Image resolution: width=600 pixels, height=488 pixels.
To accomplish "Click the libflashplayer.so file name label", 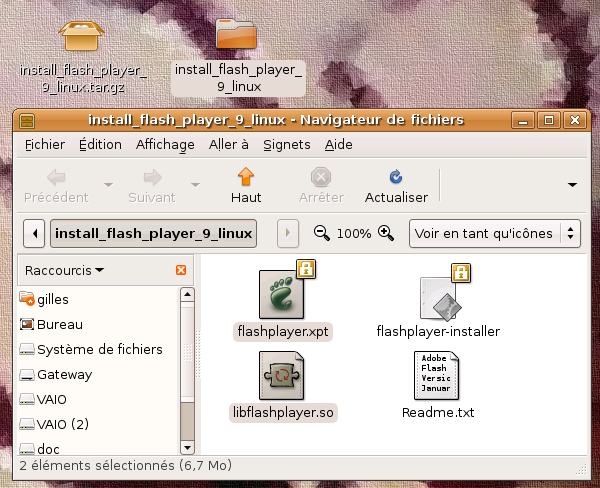I will 283,413.
